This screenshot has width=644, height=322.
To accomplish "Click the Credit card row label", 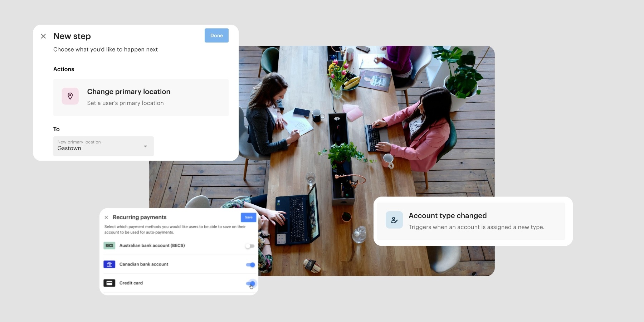I will [131, 283].
